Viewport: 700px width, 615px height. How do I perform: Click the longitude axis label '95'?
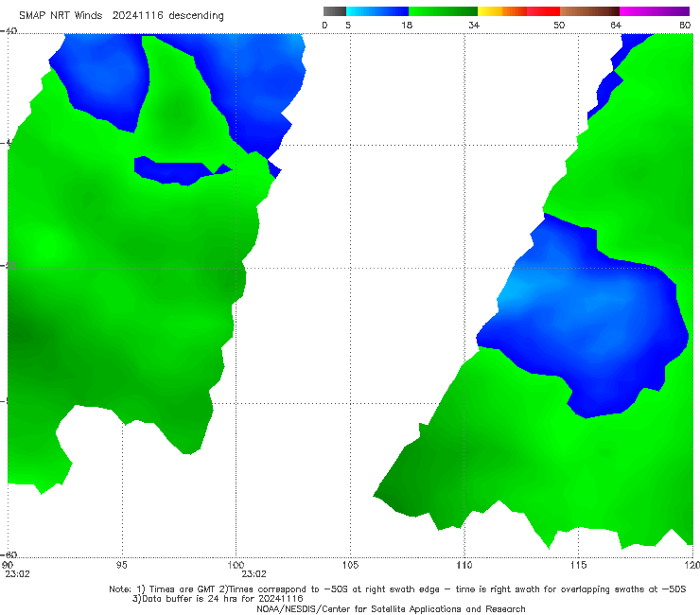(x=121, y=565)
